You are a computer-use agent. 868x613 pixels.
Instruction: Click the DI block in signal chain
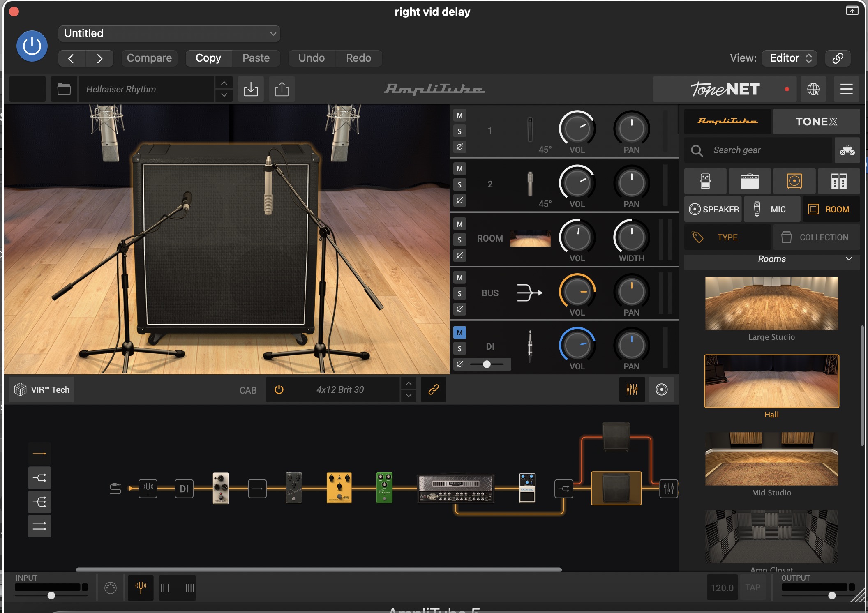[184, 489]
